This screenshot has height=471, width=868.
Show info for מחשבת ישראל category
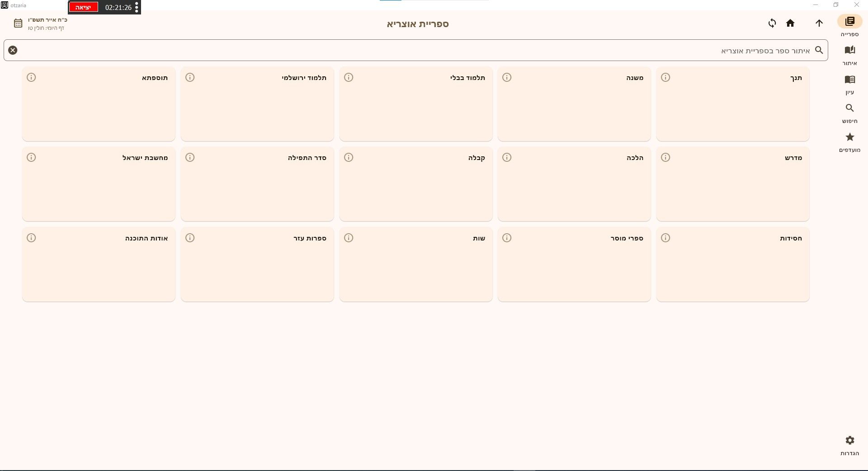[x=31, y=157]
